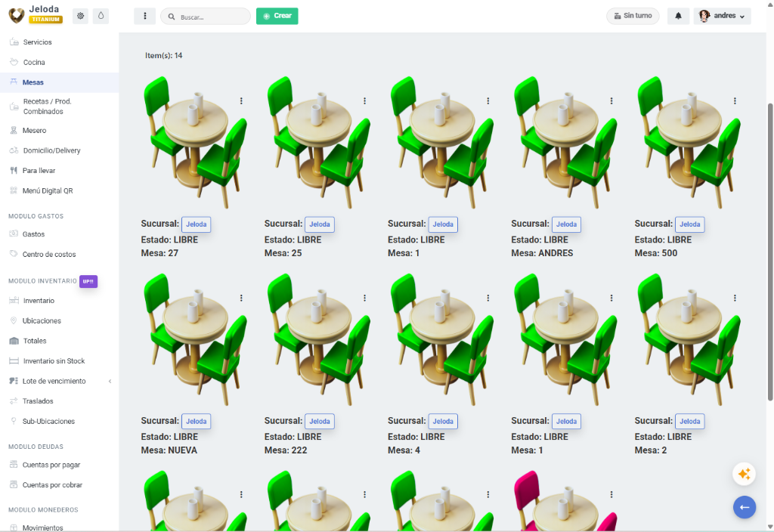The width and height of the screenshot is (774, 532).
Task: Select the Mesa 27 table image
Action: tap(196, 142)
